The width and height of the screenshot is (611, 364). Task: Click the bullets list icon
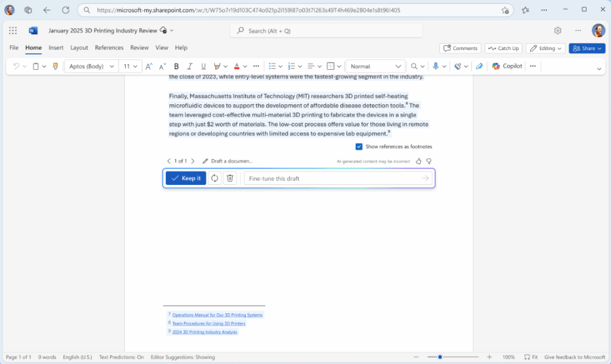point(272,66)
